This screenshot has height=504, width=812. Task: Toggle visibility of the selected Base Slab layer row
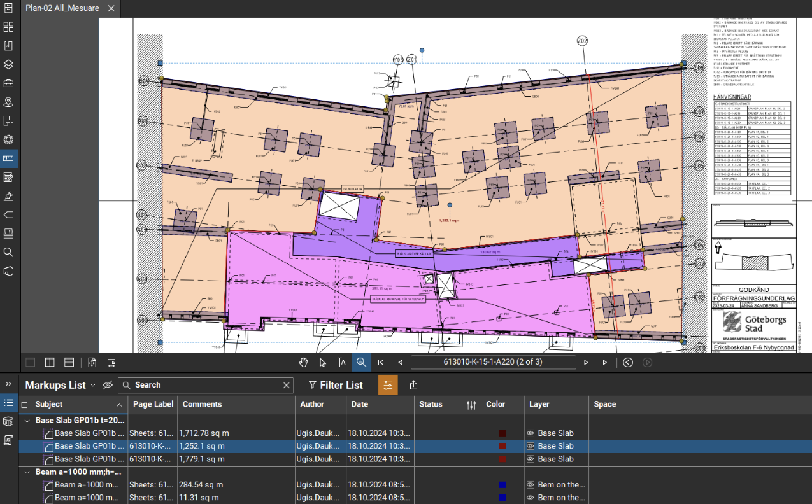coord(530,446)
